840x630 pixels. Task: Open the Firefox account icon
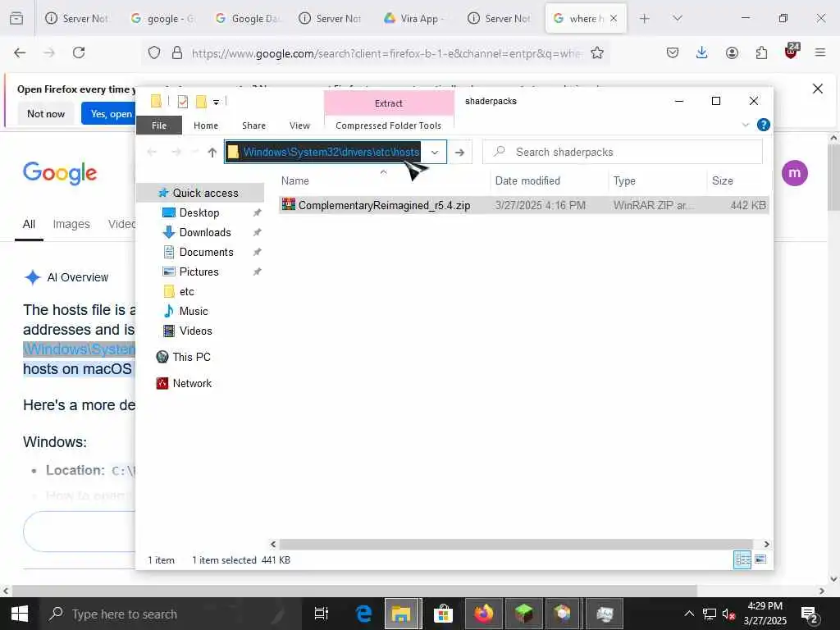pos(732,52)
